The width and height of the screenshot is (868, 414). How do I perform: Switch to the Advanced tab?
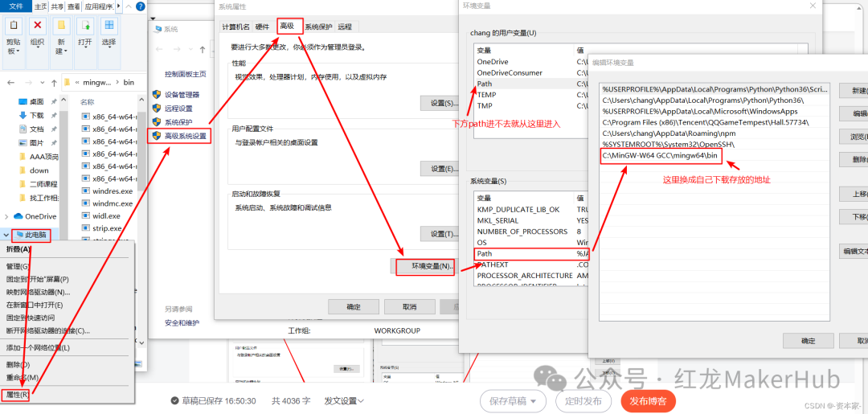click(289, 26)
